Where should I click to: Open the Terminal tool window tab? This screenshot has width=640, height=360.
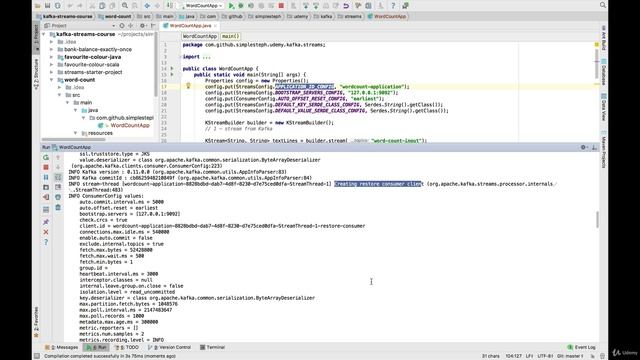point(212,347)
